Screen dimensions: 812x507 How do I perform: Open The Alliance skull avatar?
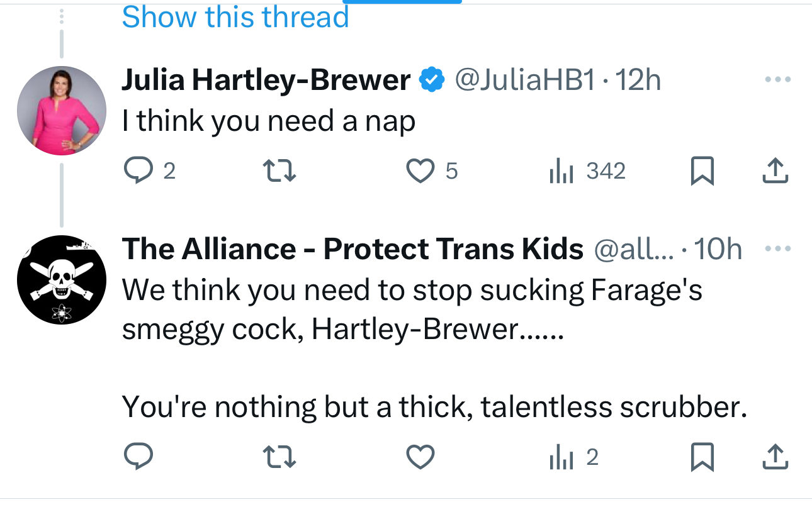61,280
